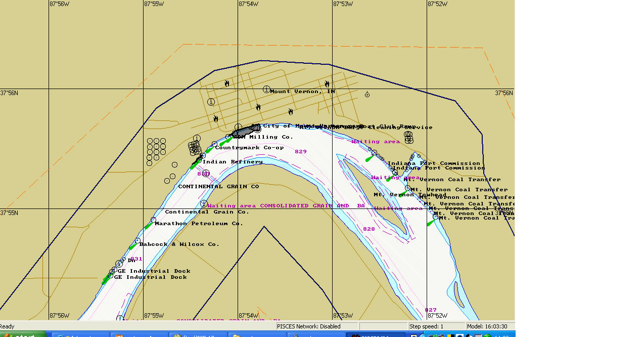Click info marker before Waiting area CONSOLIDATED GRAIN

204,203
